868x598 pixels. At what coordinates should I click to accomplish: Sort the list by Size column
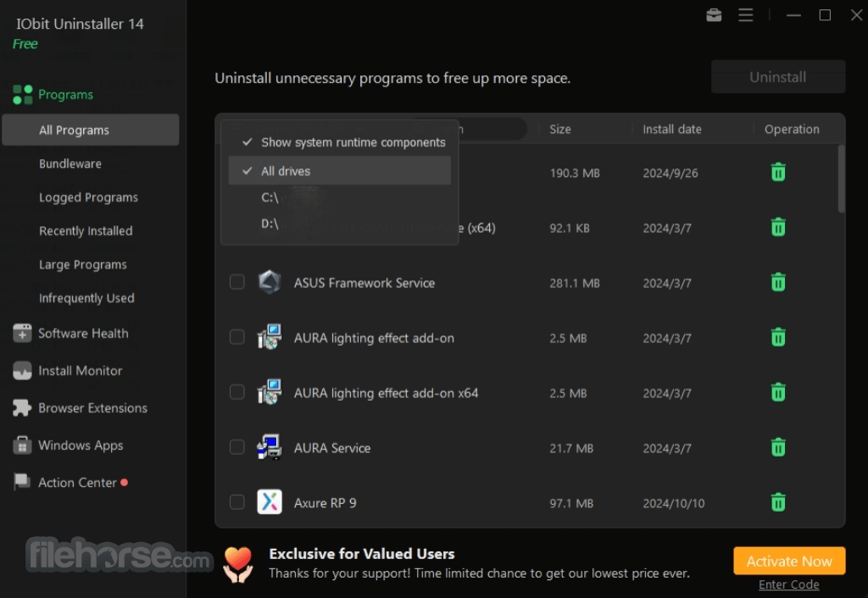(x=559, y=129)
